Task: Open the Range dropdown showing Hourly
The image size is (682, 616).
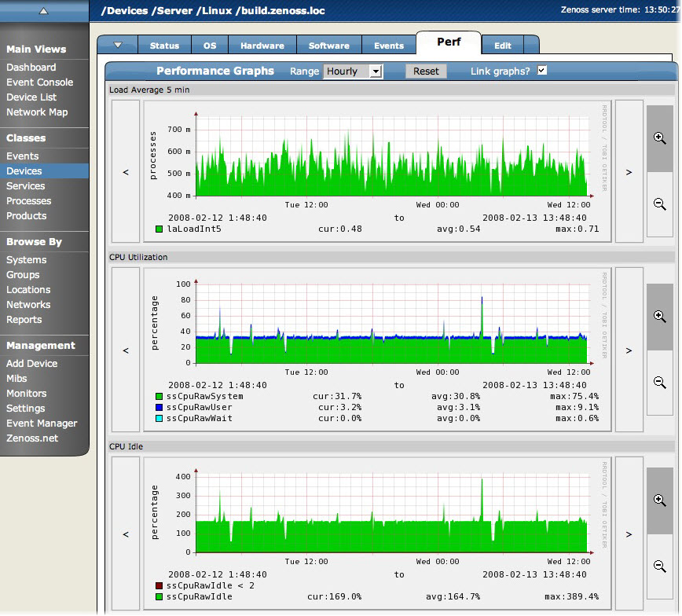Action: pos(353,71)
